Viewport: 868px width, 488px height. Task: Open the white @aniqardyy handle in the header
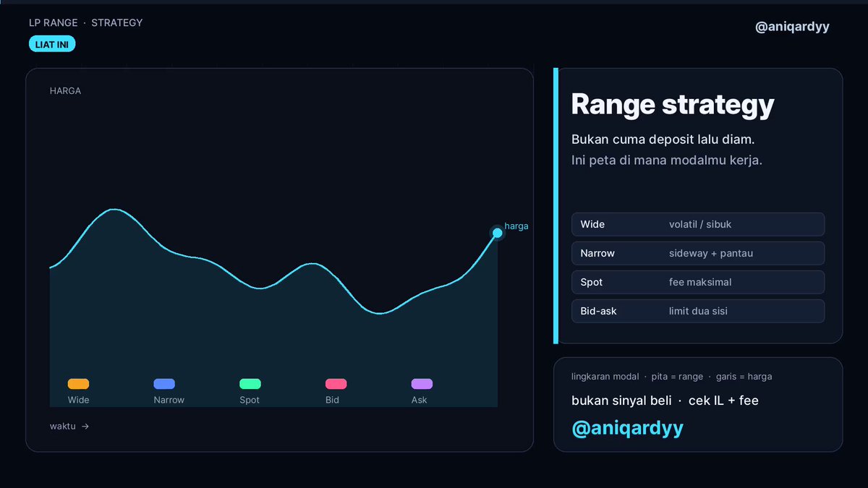[x=792, y=27]
